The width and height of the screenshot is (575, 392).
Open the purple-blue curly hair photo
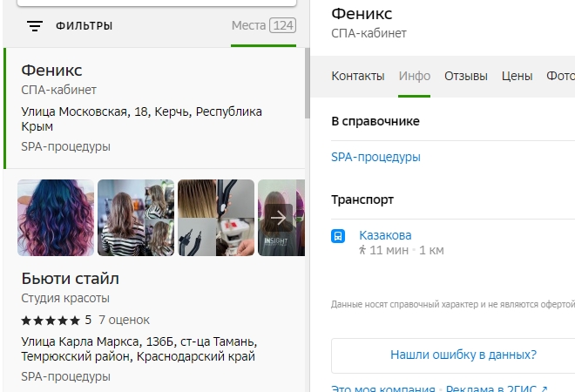tap(56, 218)
